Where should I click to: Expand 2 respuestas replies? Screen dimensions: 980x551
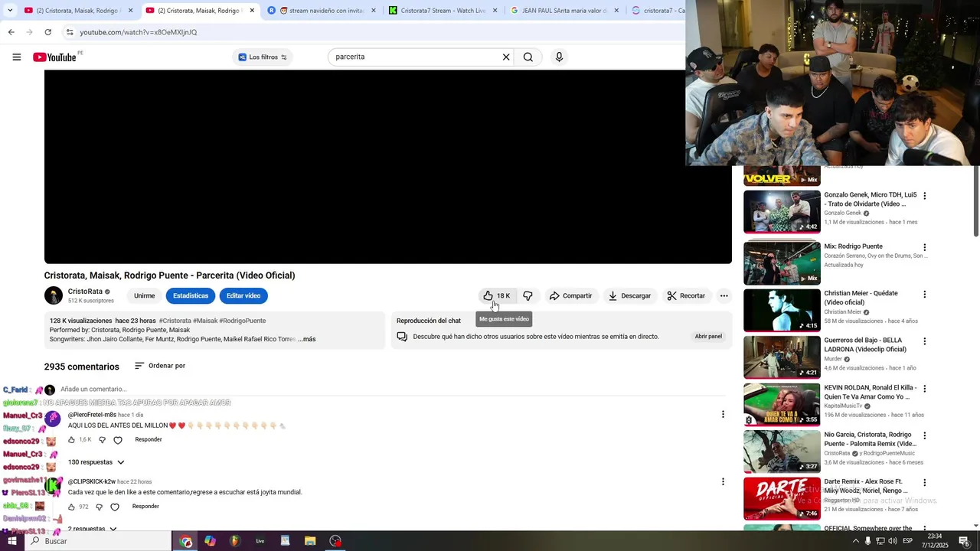pyautogui.click(x=93, y=529)
